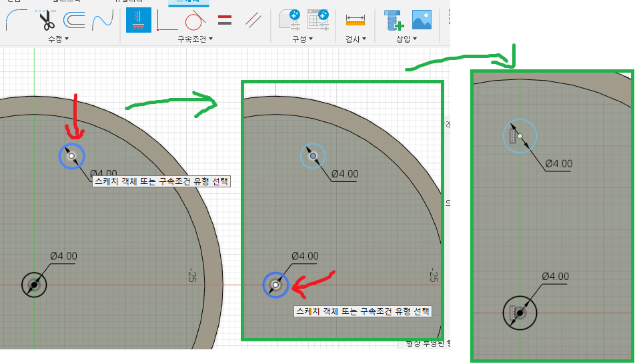Click the lower circle center point in rightmost view
Viewport: 635px width, 364px height.
click(x=520, y=313)
